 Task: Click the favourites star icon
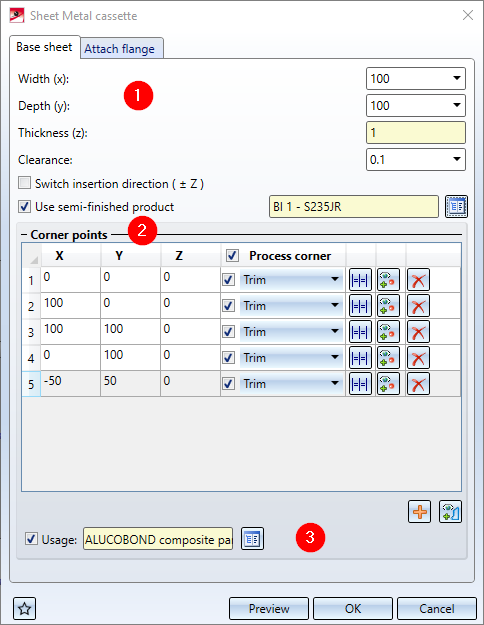click(24, 609)
